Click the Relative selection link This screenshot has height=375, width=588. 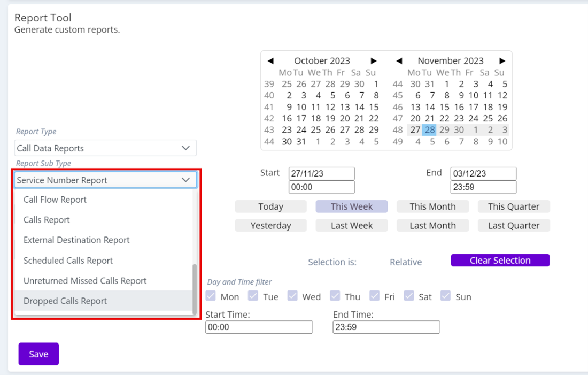pyautogui.click(x=406, y=262)
